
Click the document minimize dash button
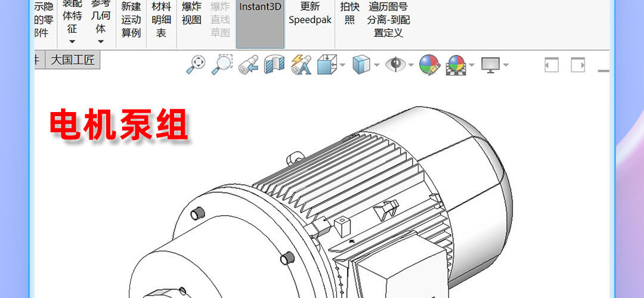point(603,71)
